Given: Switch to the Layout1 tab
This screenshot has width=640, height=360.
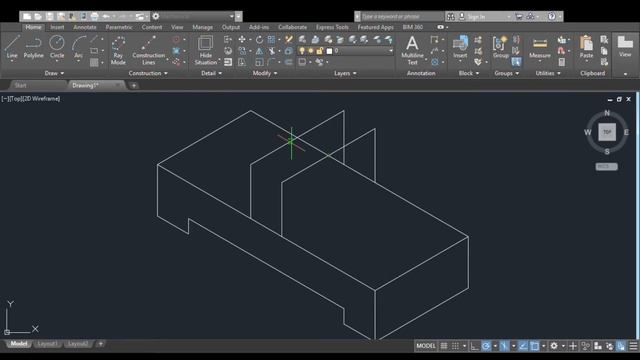Looking at the screenshot, I should coord(47,344).
